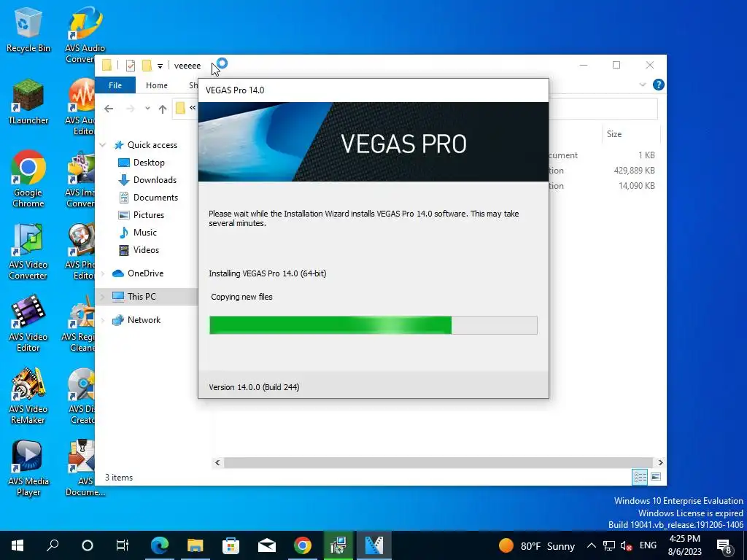Open the notification center icon
The width and height of the screenshot is (747, 560).
tap(724, 546)
